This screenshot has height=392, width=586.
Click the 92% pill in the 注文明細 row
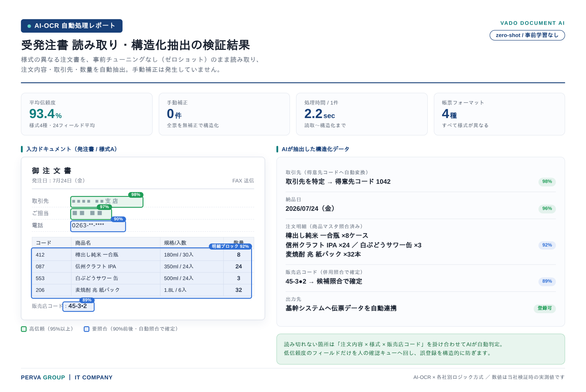click(x=547, y=245)
